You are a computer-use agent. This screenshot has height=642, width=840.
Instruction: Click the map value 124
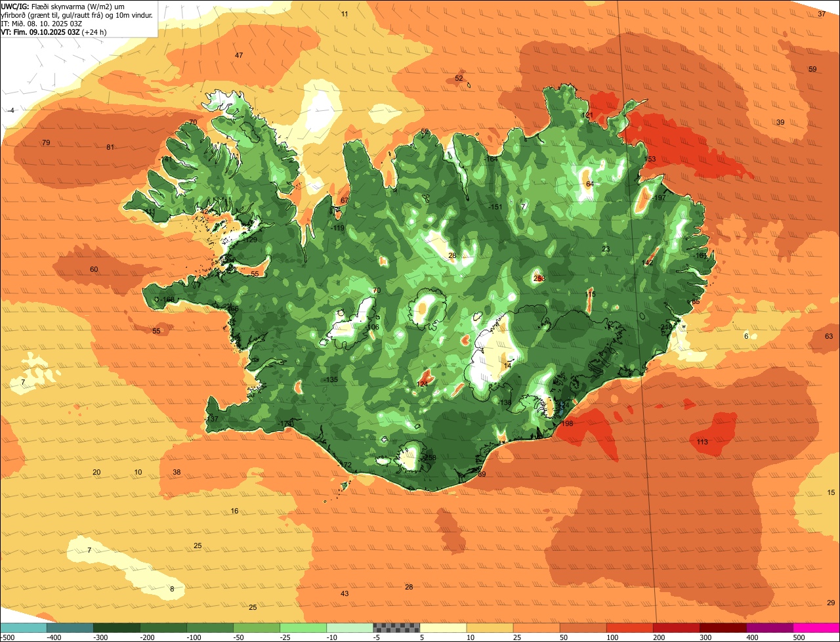coord(423,383)
